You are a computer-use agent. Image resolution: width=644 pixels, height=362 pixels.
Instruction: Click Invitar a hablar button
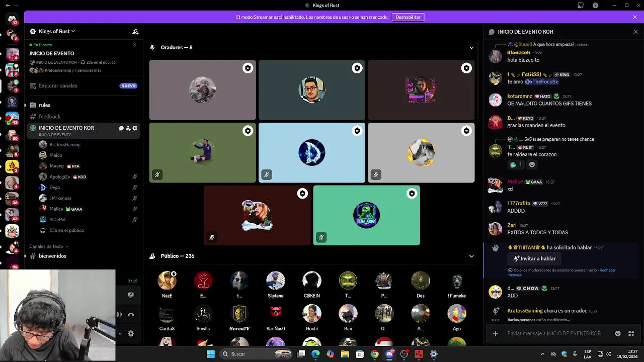(x=534, y=258)
